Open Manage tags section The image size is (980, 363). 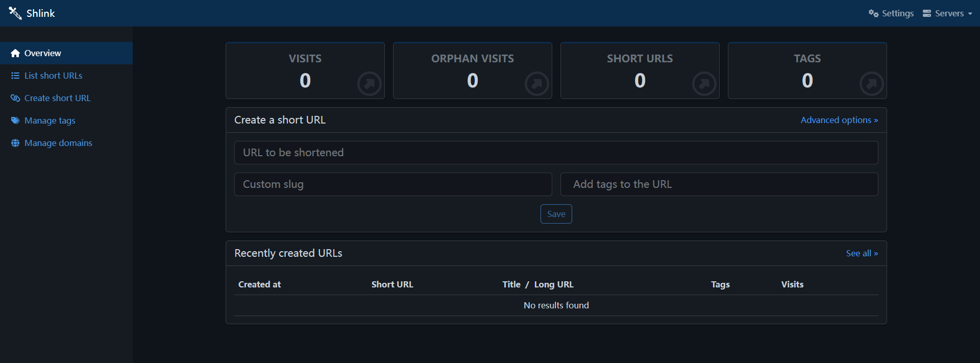coord(66,120)
